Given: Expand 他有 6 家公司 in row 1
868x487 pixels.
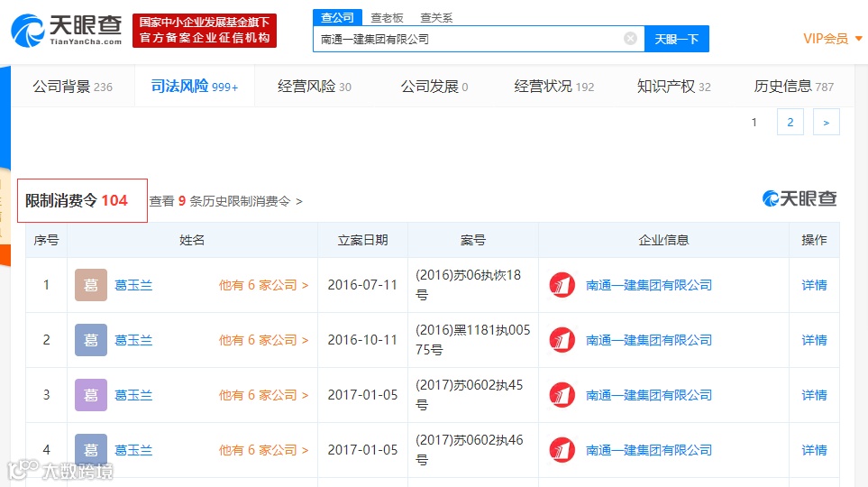Looking at the screenshot, I should coord(263,285).
